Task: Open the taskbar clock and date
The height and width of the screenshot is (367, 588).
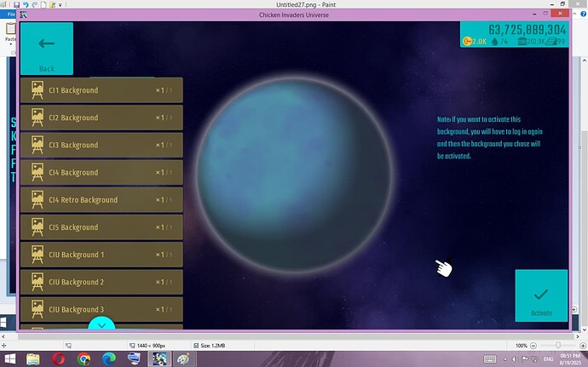Action: [x=570, y=359]
